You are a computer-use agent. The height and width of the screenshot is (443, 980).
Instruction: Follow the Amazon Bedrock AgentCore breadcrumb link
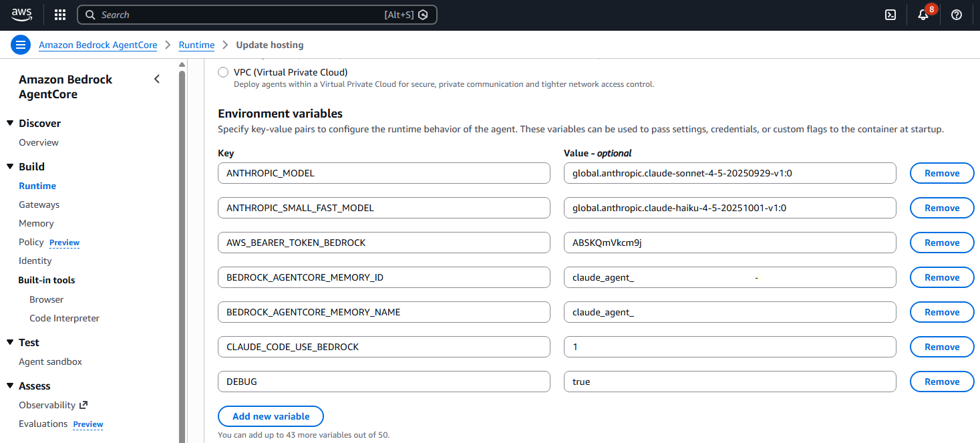click(98, 45)
